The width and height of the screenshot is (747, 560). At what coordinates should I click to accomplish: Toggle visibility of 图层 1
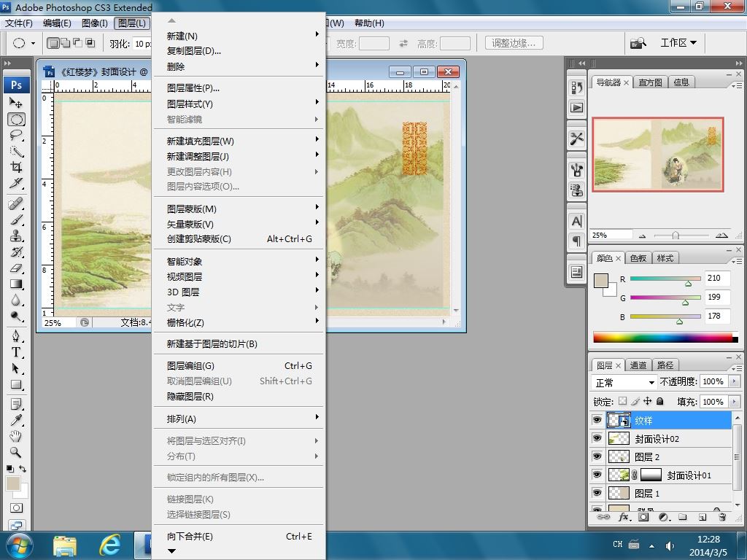[597, 493]
